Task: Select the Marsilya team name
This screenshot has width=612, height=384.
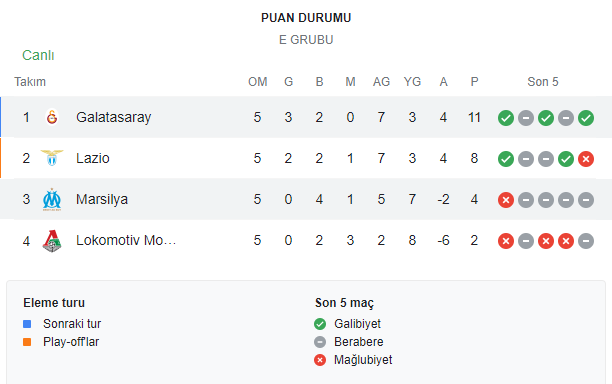Action: [x=102, y=199]
